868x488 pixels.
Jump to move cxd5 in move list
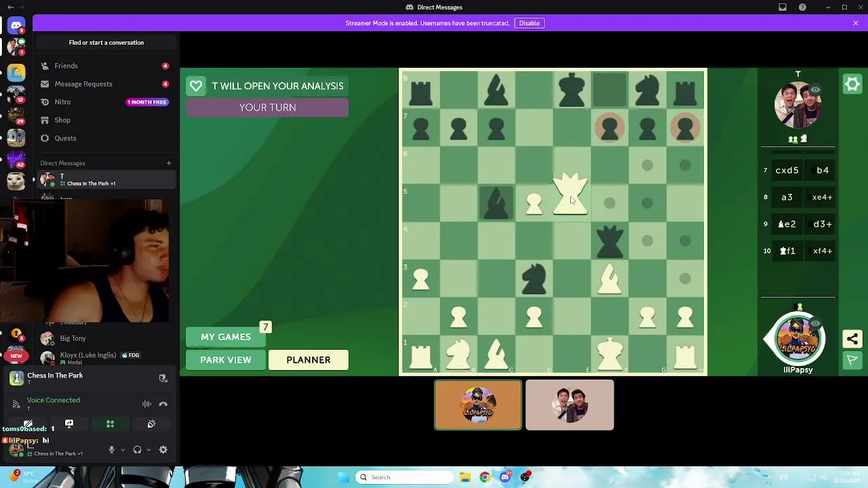pyautogui.click(x=787, y=170)
